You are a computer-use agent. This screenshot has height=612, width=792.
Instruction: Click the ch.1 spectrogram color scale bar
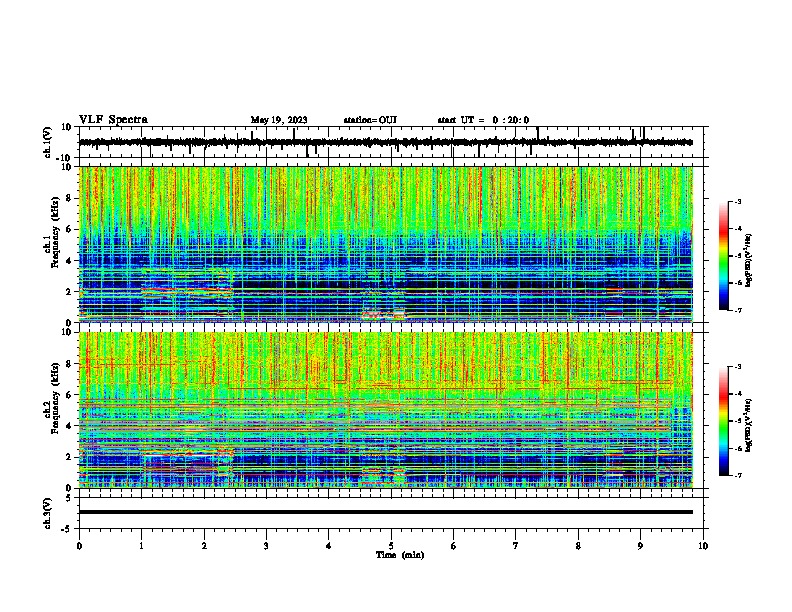pos(724,256)
